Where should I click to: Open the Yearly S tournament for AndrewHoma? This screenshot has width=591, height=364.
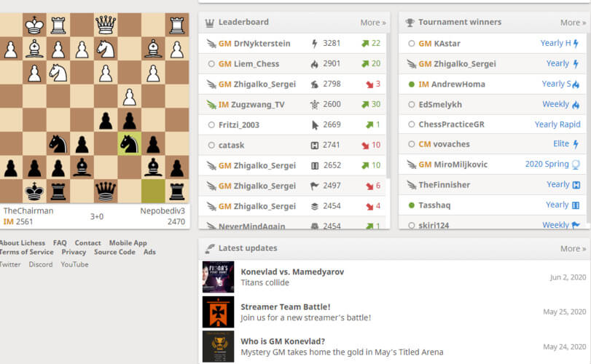click(x=560, y=84)
